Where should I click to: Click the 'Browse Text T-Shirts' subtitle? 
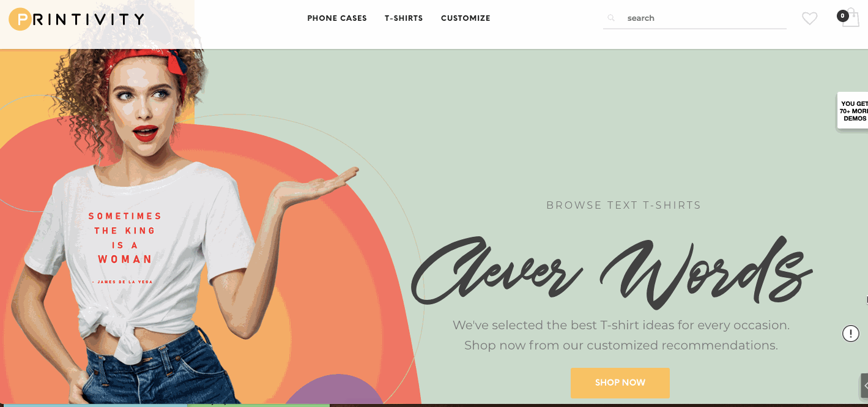(x=624, y=205)
